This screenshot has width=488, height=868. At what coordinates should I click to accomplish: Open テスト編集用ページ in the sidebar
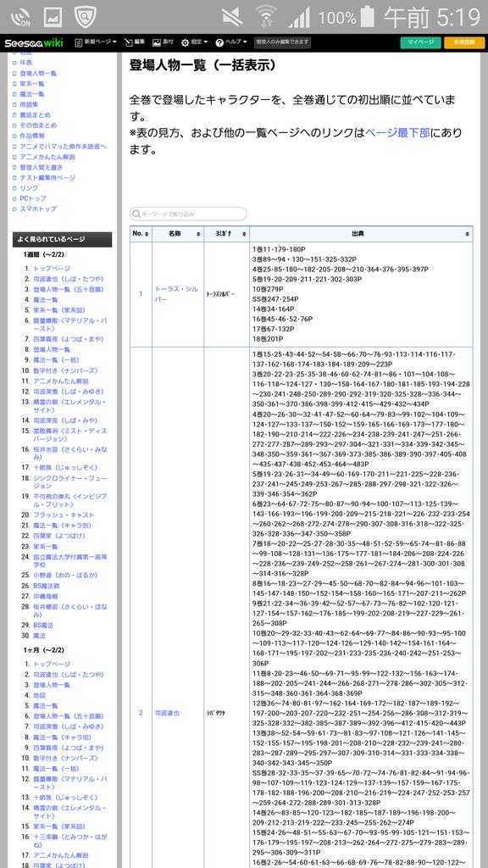click(47, 178)
